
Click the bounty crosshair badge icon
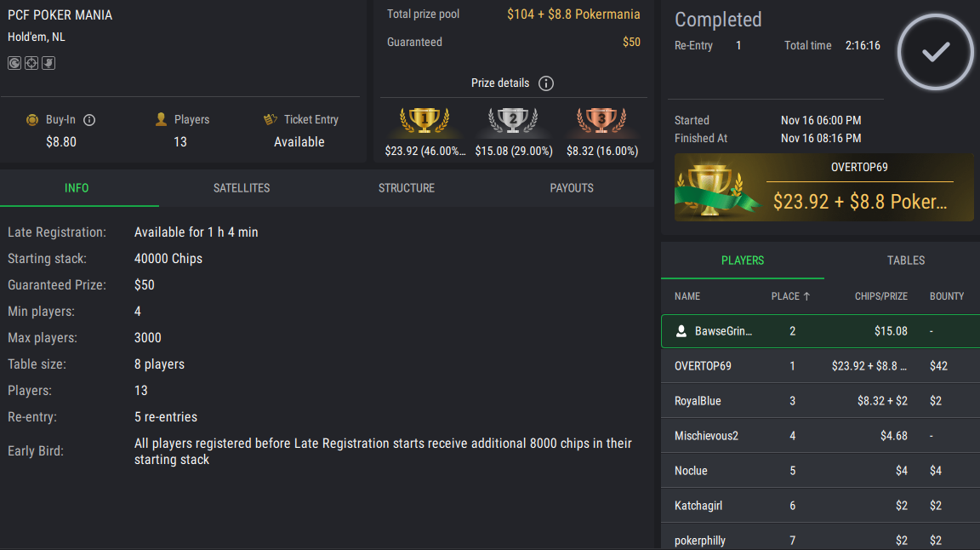(x=31, y=63)
